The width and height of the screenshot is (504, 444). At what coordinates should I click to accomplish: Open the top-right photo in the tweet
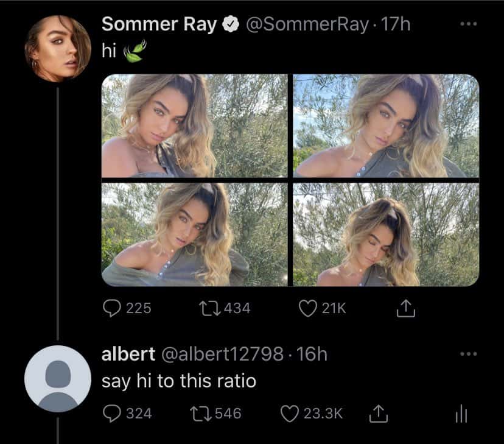386,126
